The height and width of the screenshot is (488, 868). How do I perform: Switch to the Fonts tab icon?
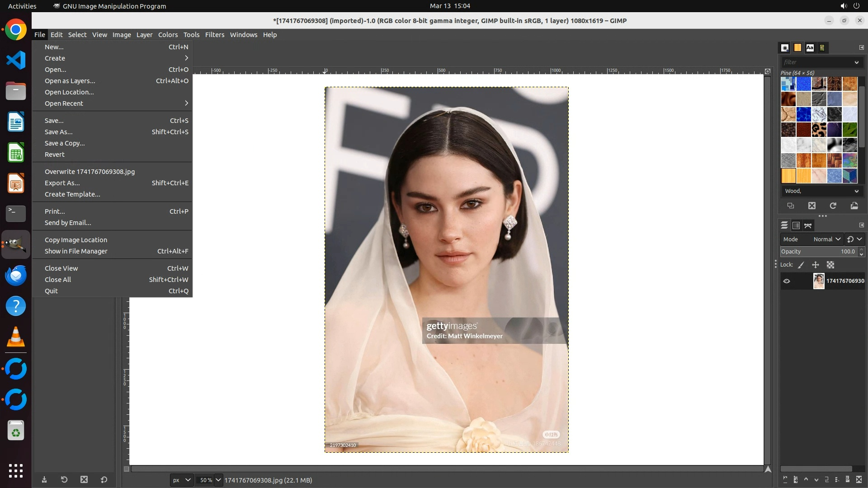pos(810,47)
